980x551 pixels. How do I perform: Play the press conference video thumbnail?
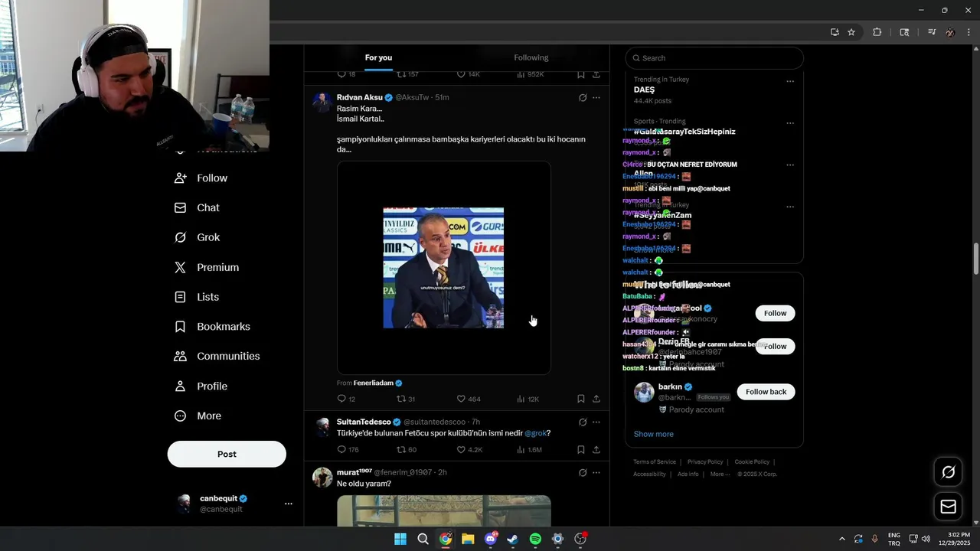click(x=443, y=268)
